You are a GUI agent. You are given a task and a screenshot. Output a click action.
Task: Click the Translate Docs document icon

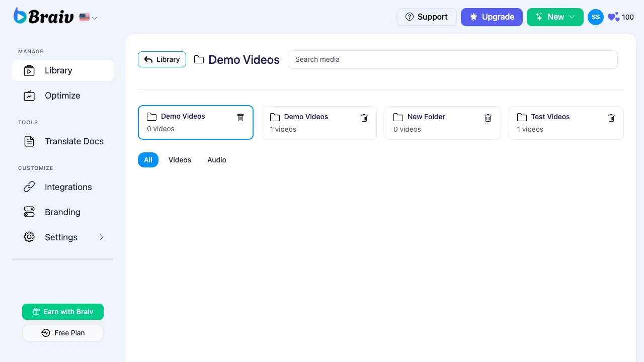pos(29,141)
